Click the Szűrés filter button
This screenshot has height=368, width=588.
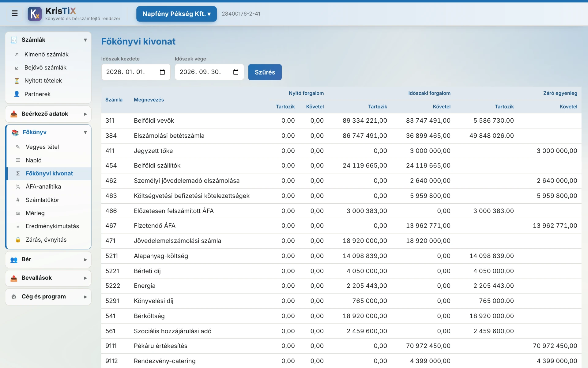click(x=265, y=72)
